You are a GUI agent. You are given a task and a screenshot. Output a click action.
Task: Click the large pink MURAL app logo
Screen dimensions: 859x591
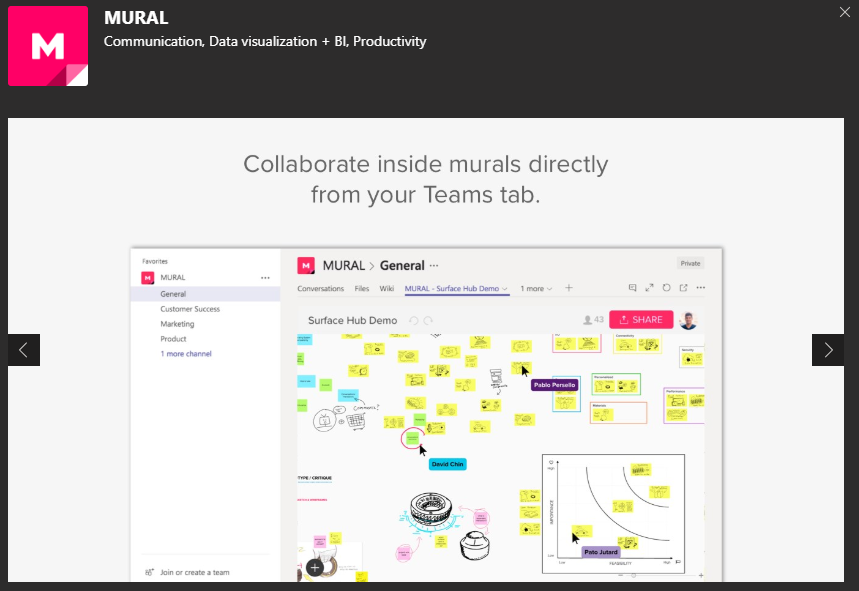pyautogui.click(x=48, y=46)
